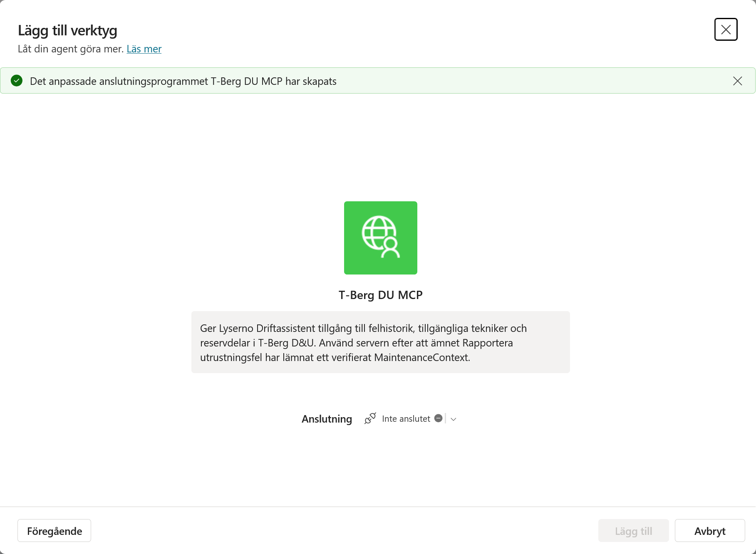
Task: Click the T-Berg DU MCP title text
Action: click(x=380, y=295)
